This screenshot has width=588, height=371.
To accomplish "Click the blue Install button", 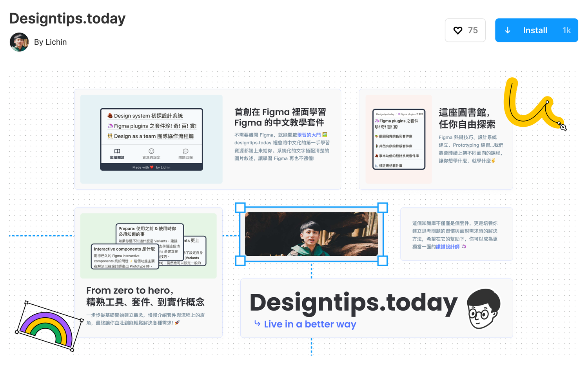I will click(536, 30).
